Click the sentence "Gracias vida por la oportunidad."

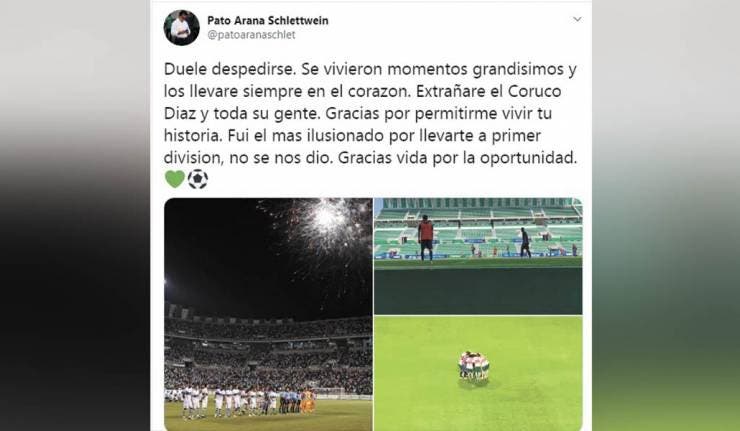pyautogui.click(x=457, y=158)
